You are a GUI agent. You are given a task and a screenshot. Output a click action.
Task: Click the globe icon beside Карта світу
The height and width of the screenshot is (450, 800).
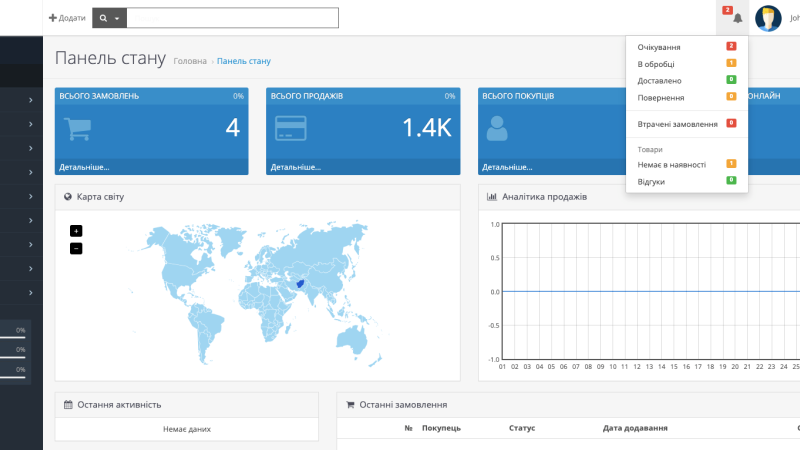point(68,196)
